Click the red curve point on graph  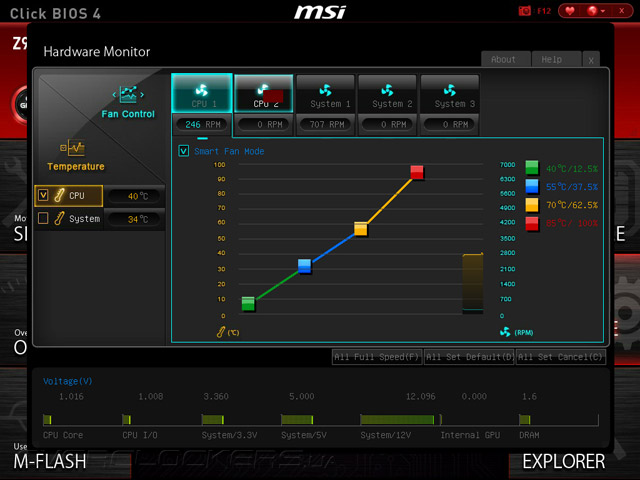[417, 172]
